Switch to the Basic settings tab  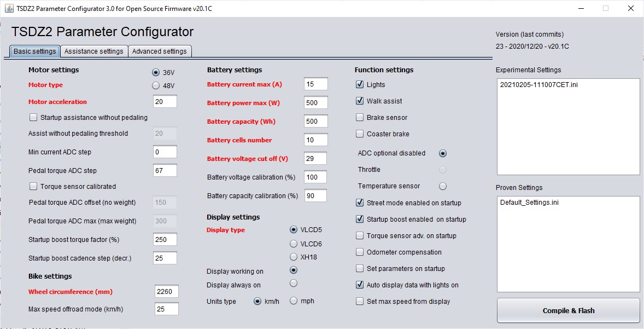[34, 51]
